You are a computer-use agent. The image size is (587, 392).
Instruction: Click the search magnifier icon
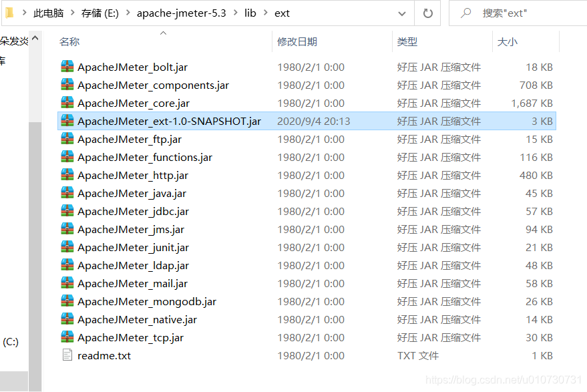(465, 13)
